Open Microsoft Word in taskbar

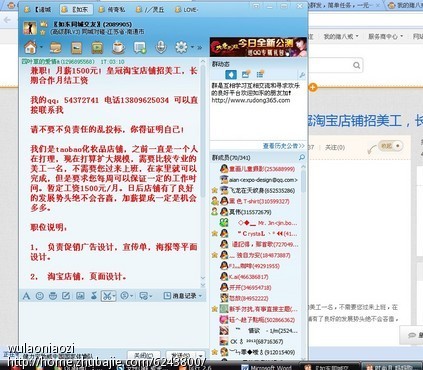click(267, 367)
